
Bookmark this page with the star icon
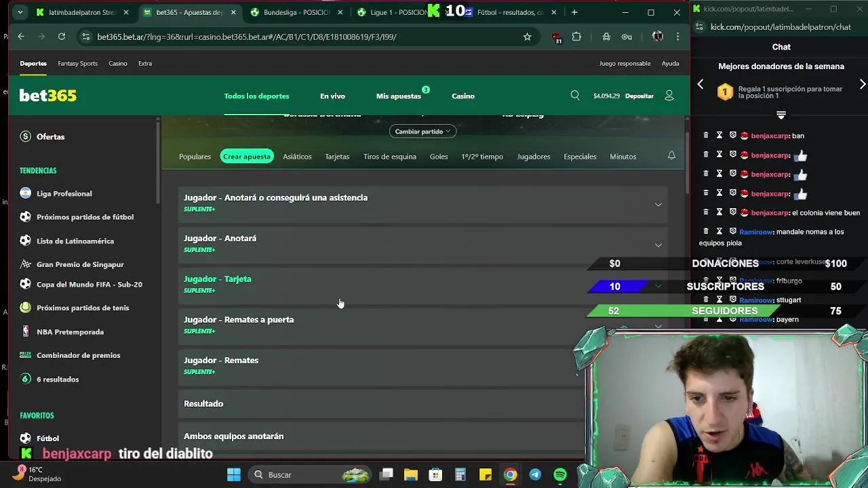tap(527, 37)
